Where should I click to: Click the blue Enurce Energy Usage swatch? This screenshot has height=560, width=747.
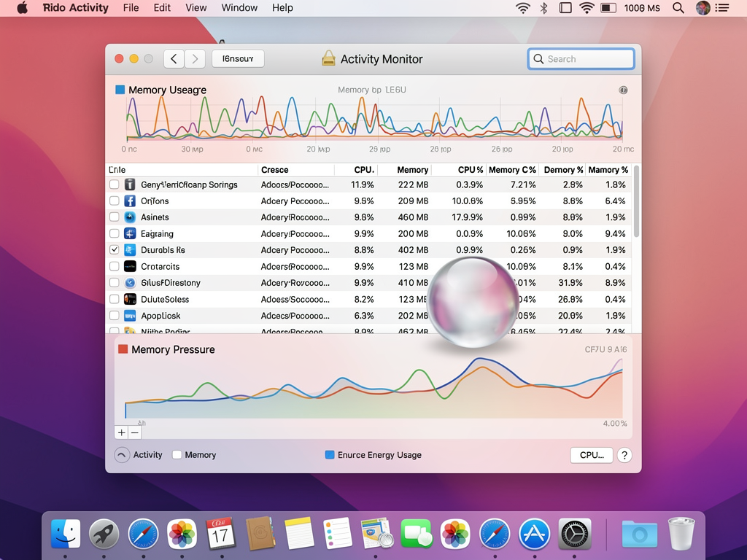(x=329, y=455)
